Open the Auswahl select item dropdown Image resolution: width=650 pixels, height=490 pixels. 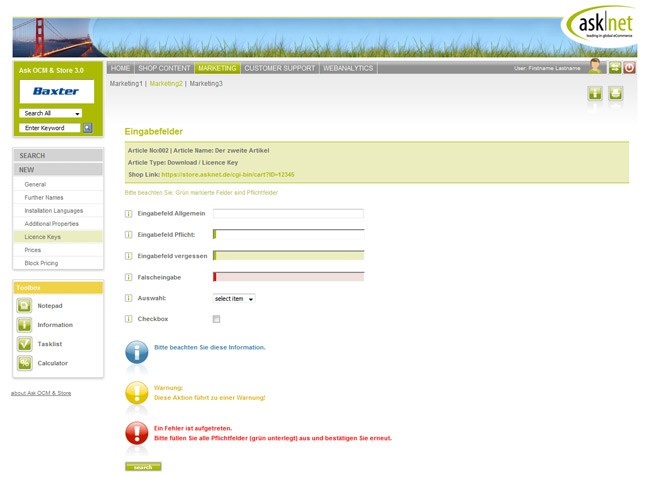(234, 298)
